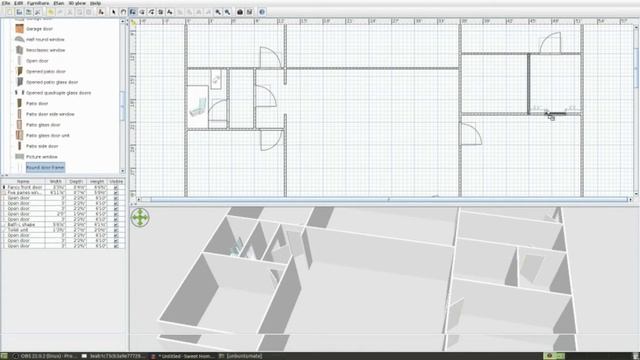Select Fancy front door row in table
The width and height of the screenshot is (640, 360).
coord(63,187)
